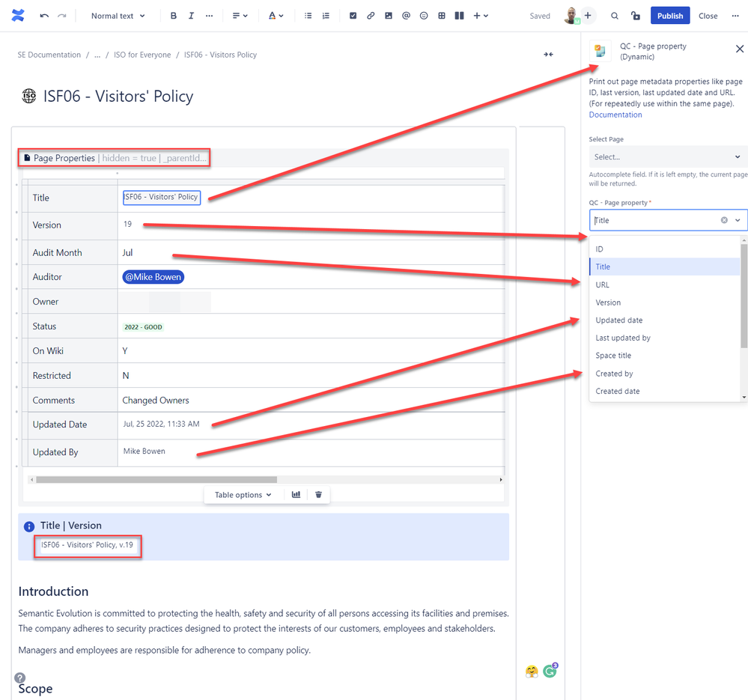748x700 pixels.
Task: Select Space title option
Action: click(x=665, y=356)
